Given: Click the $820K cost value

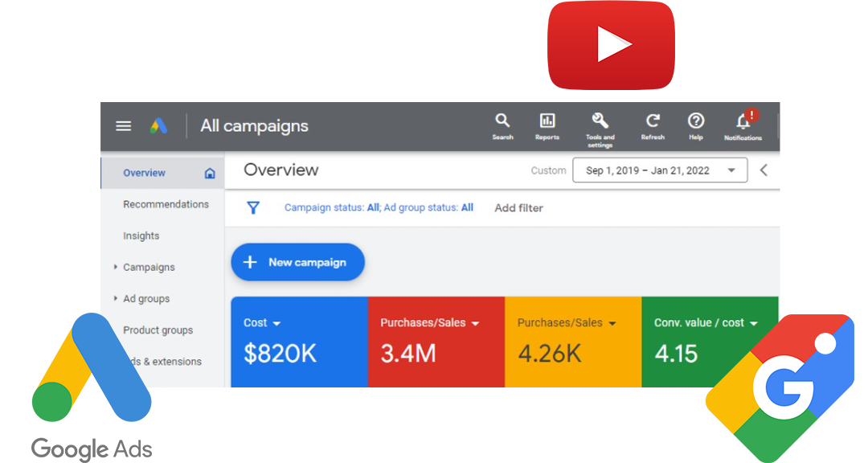Looking at the screenshot, I should [280, 354].
